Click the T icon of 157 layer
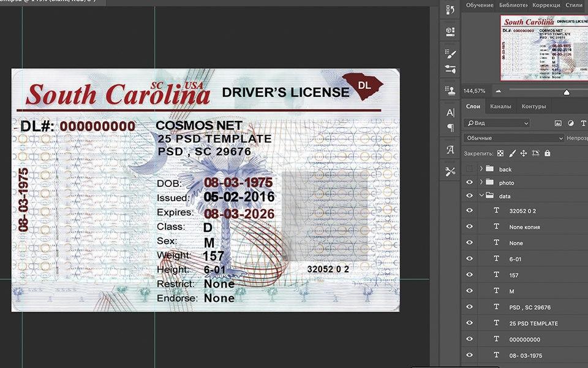This screenshot has width=588, height=368. point(497,275)
